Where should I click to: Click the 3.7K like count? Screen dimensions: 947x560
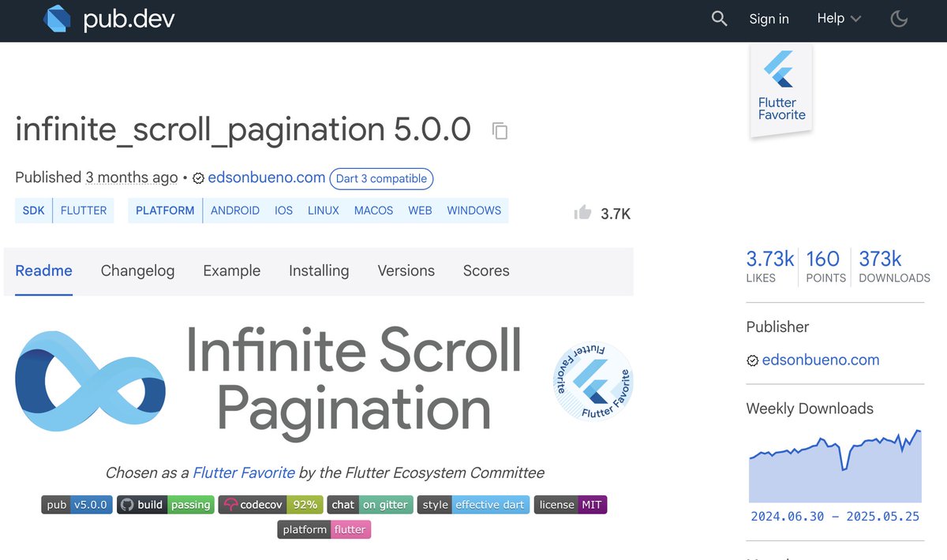616,214
